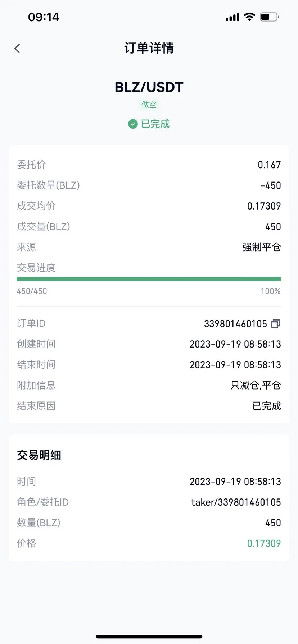The width and height of the screenshot is (298, 644).
Task: Tap the green completed checkmark icon
Action: coord(133,124)
